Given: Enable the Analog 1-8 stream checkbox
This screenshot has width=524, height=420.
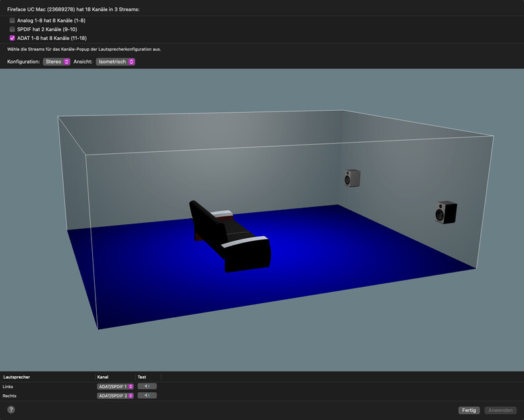Looking at the screenshot, I should coord(13,21).
